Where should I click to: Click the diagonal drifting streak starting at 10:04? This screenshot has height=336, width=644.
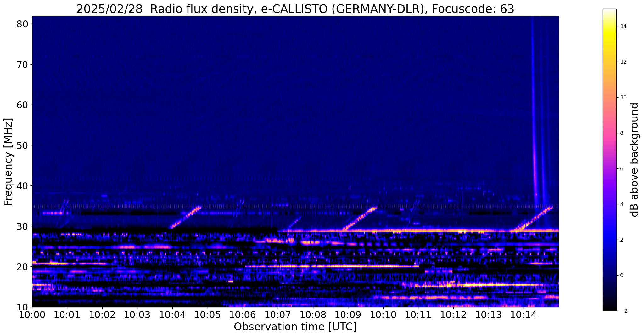coord(186,217)
